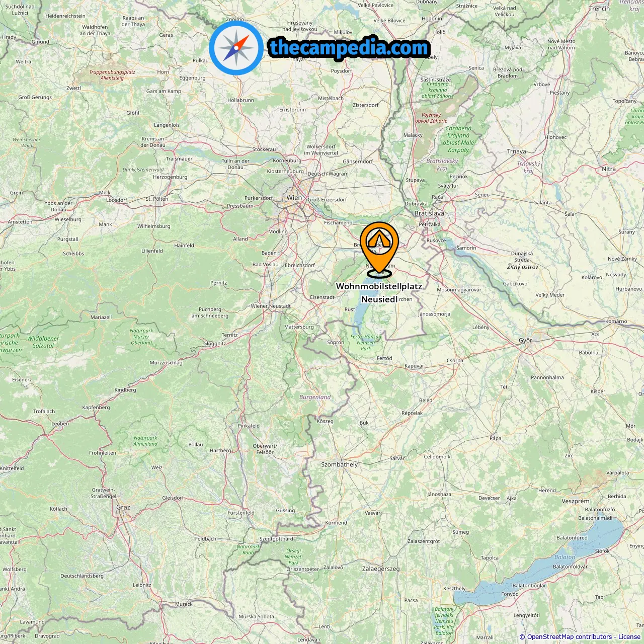Screen dimensions: 644x644
Task: Click the Trnava city label
Action: pos(517,151)
